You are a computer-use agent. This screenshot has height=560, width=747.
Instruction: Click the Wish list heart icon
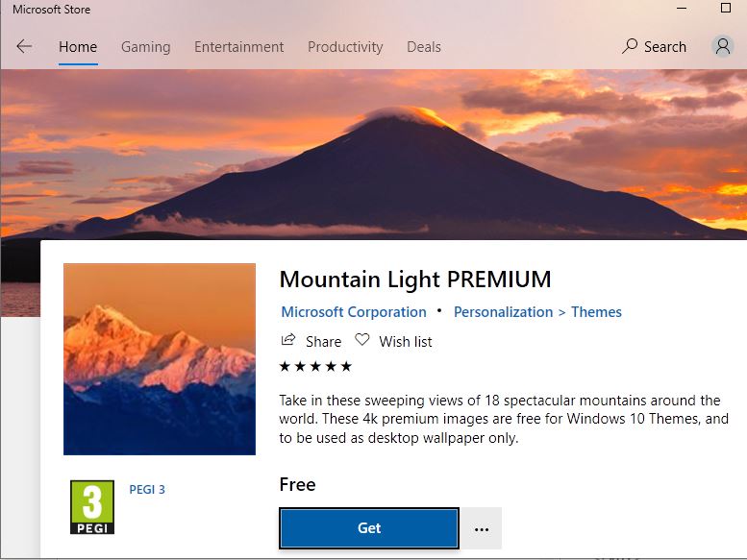(x=362, y=341)
